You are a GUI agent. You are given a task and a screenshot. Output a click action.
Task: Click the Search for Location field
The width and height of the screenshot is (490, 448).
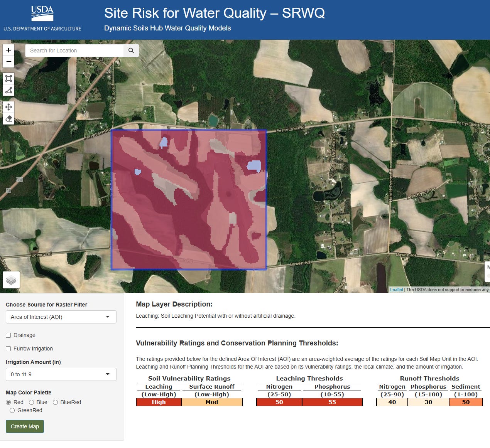coord(74,51)
